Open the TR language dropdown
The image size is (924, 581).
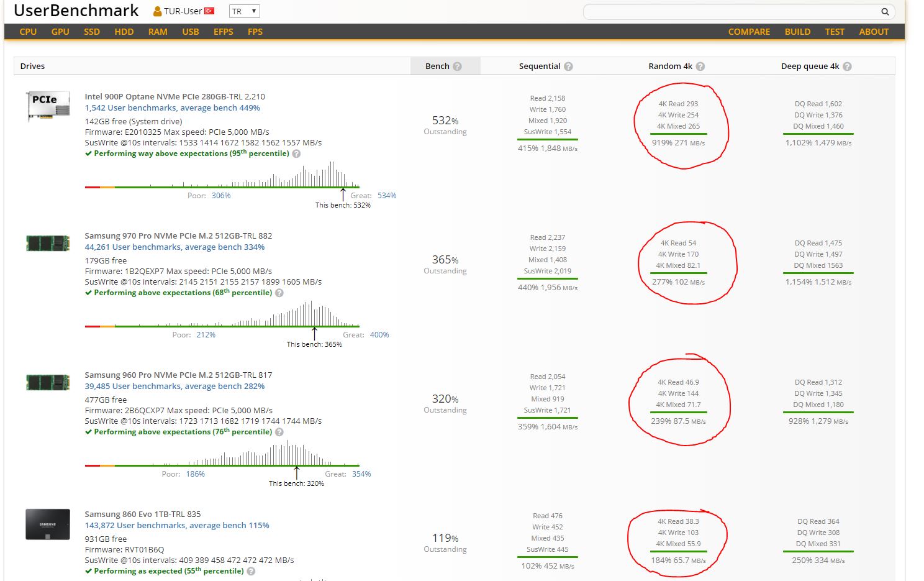click(245, 11)
